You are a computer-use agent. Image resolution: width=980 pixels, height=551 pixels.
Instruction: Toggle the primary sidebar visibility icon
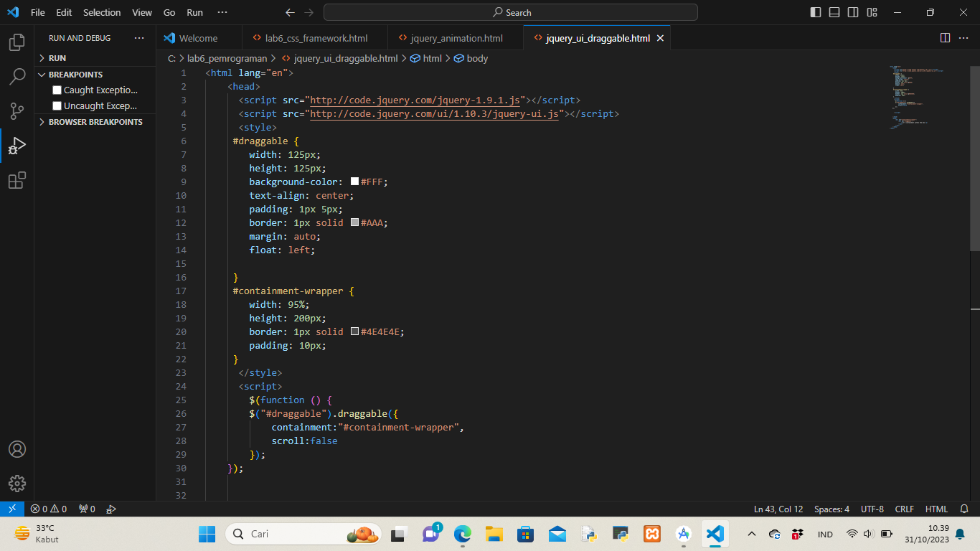[815, 12]
